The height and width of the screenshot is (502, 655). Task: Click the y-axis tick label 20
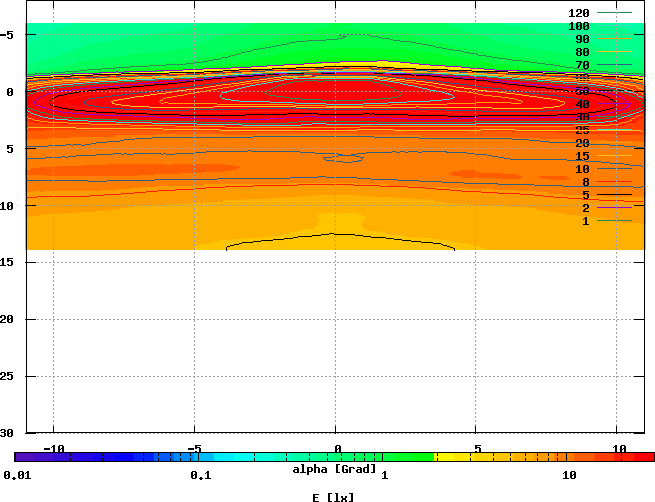tap(7, 319)
